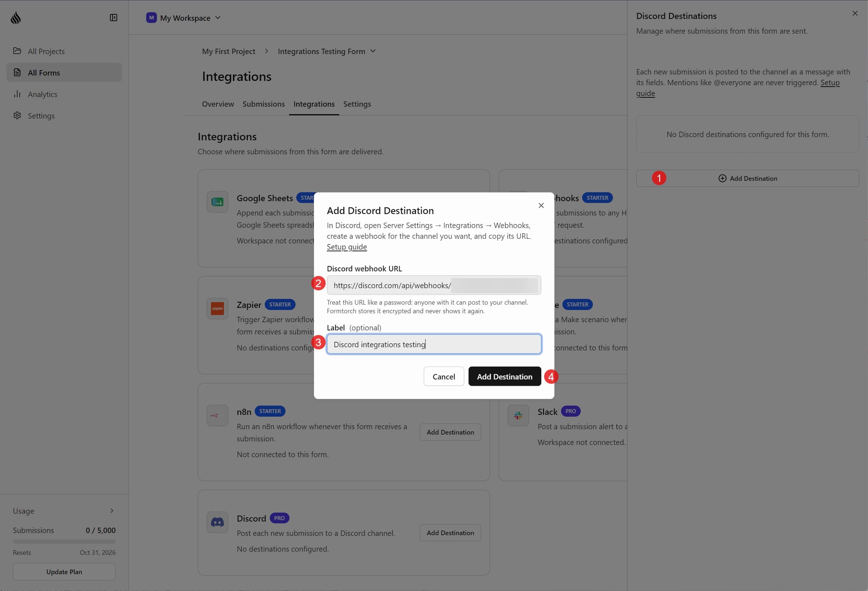868x591 pixels.
Task: Click the STARTER badge next to n8n
Action: (x=270, y=411)
